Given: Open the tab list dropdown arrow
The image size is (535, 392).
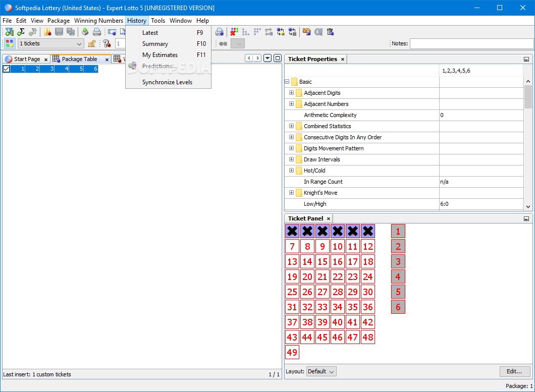Looking at the screenshot, I should (268, 58).
